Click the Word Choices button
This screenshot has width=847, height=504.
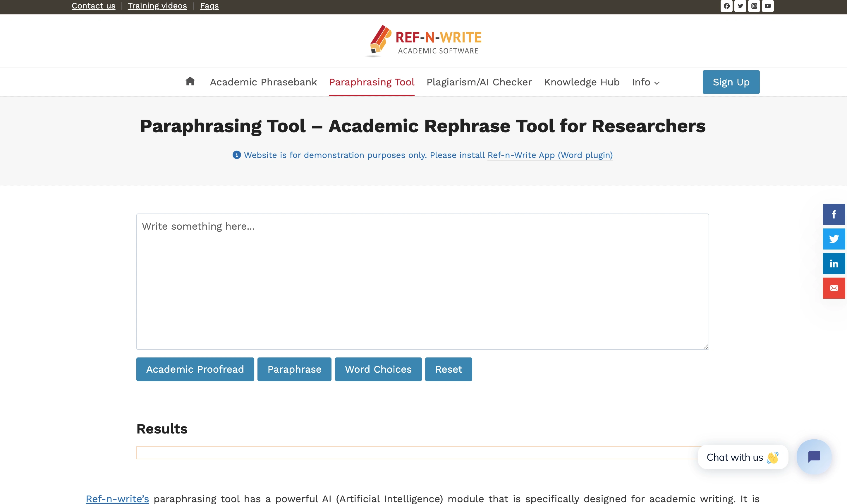[378, 369]
